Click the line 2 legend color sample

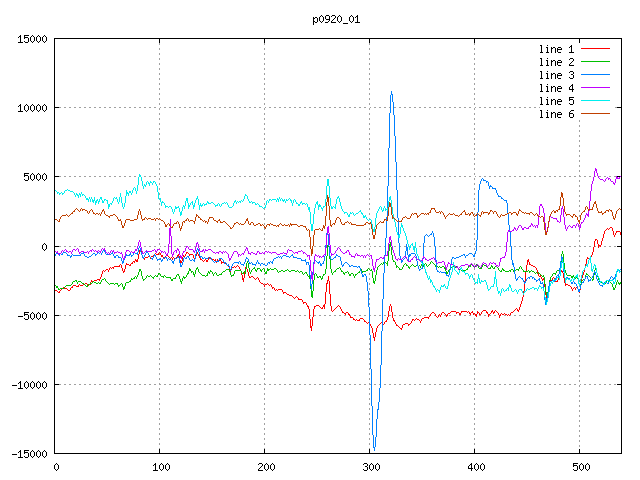click(596, 62)
